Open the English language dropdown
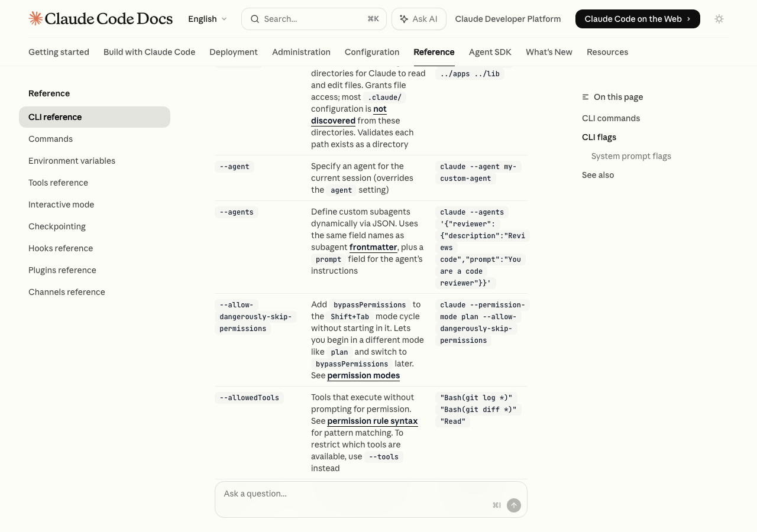Screen dimensions: 757x532 (207, 19)
